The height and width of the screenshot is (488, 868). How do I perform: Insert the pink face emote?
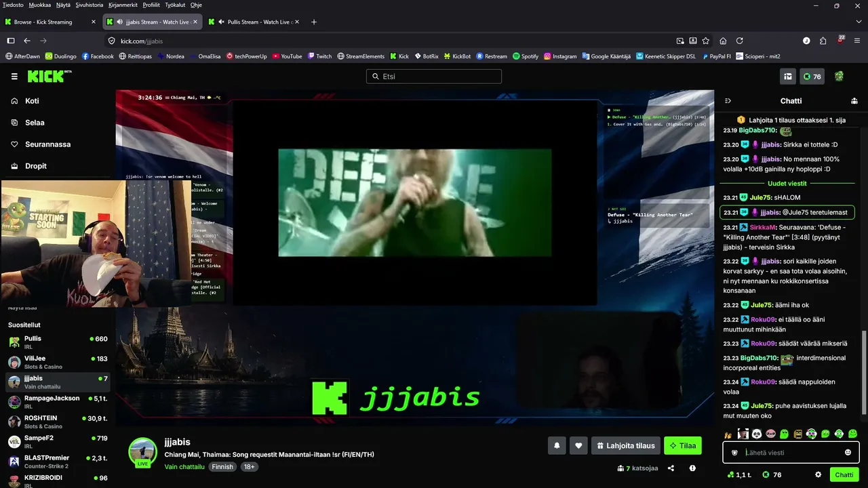pyautogui.click(x=770, y=434)
